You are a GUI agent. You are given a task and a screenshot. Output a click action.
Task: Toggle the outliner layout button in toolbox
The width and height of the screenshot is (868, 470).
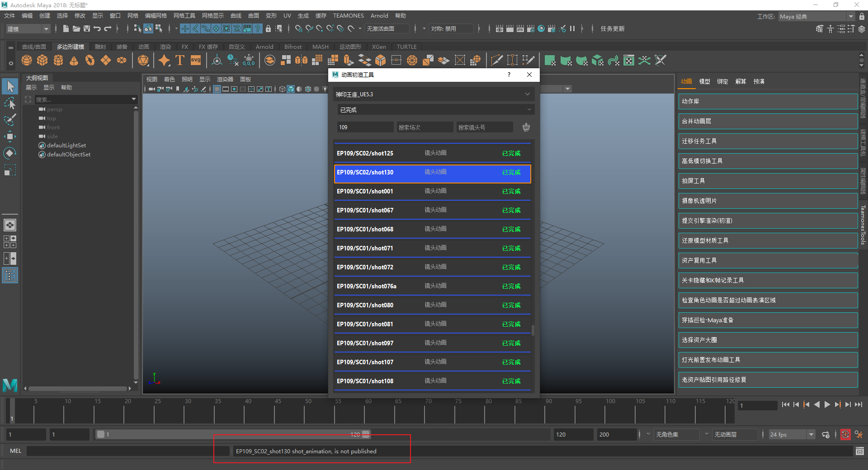click(x=10, y=275)
